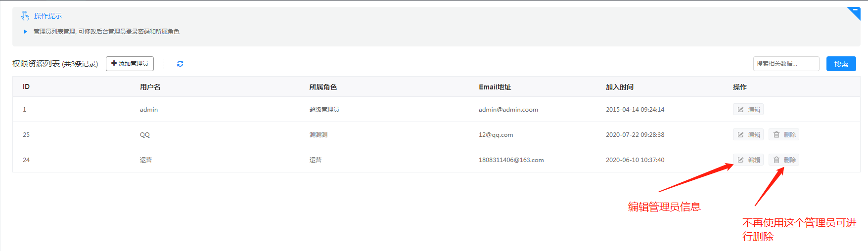
Task: Edit the admin user row
Action: [748, 110]
